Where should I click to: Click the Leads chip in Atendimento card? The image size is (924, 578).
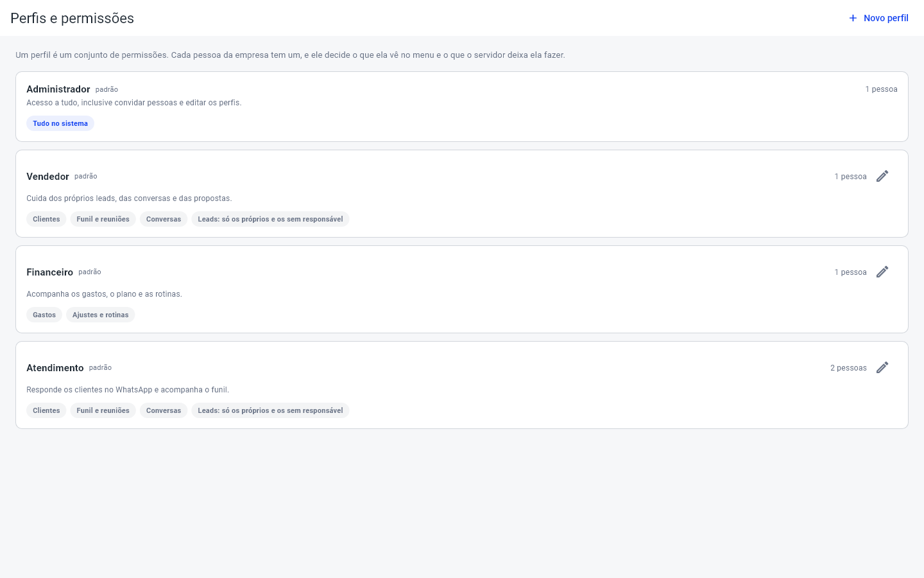(270, 410)
